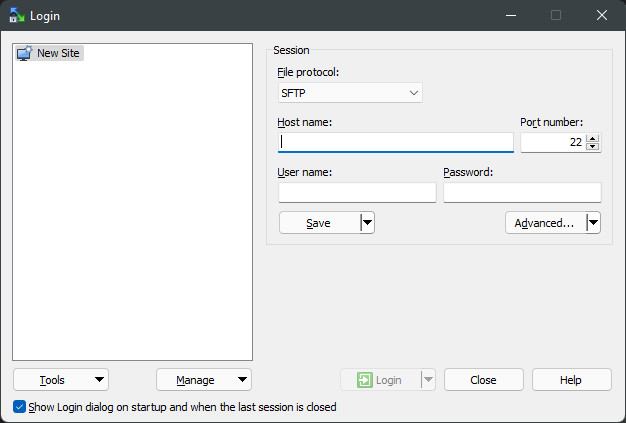
Task: Expand the Save button dropdown arrow
Action: click(x=367, y=223)
